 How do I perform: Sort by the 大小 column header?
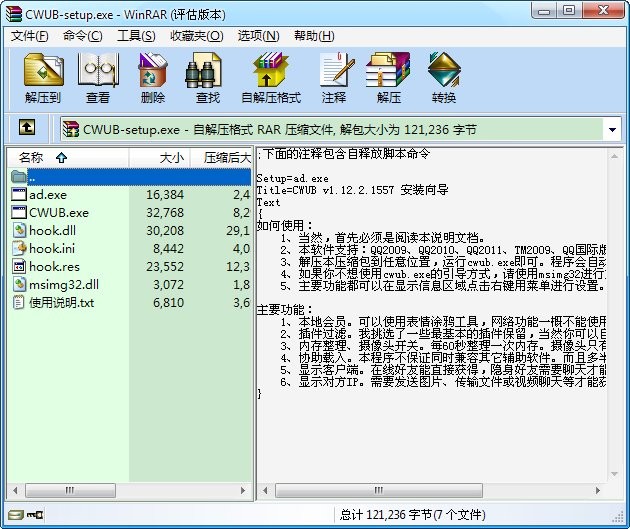coord(160,157)
